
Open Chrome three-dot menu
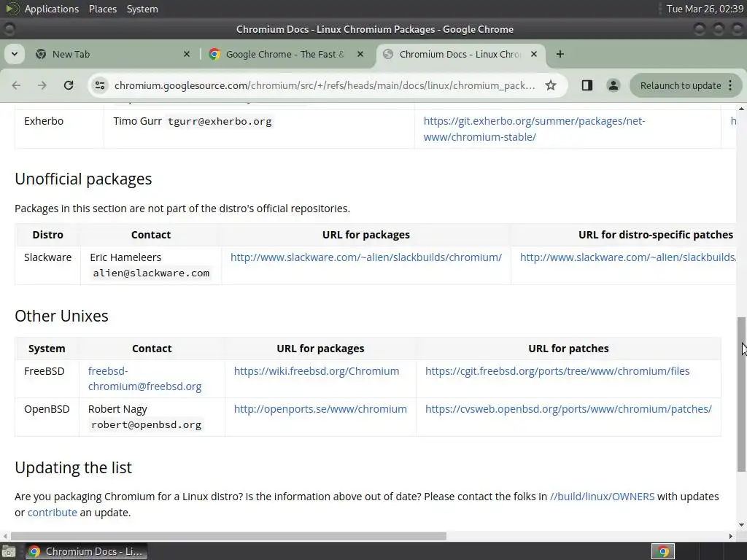[730, 85]
